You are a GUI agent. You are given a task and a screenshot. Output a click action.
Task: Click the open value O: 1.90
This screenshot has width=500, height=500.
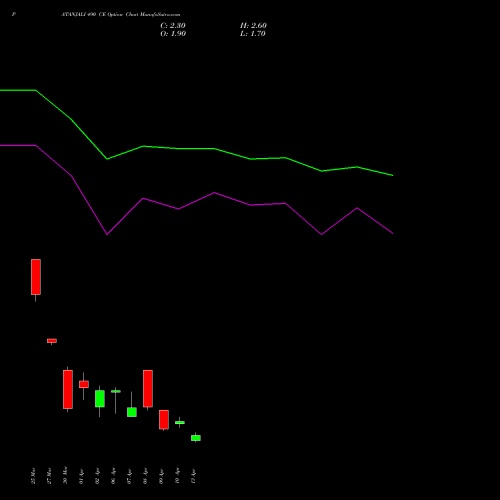coord(173,34)
